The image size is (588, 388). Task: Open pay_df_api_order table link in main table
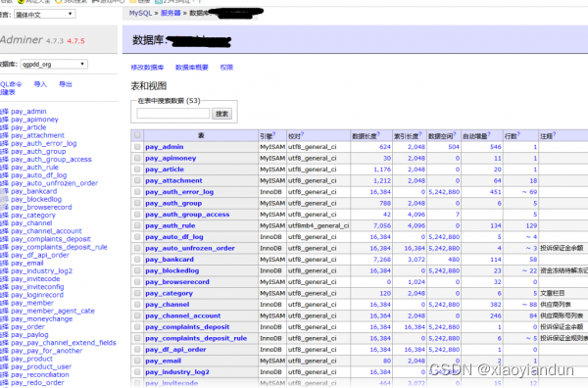coord(175,350)
